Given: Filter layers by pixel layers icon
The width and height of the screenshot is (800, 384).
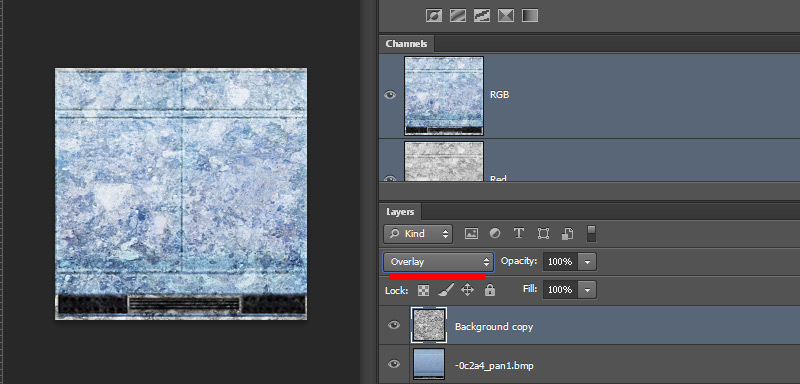Looking at the screenshot, I should (x=471, y=234).
